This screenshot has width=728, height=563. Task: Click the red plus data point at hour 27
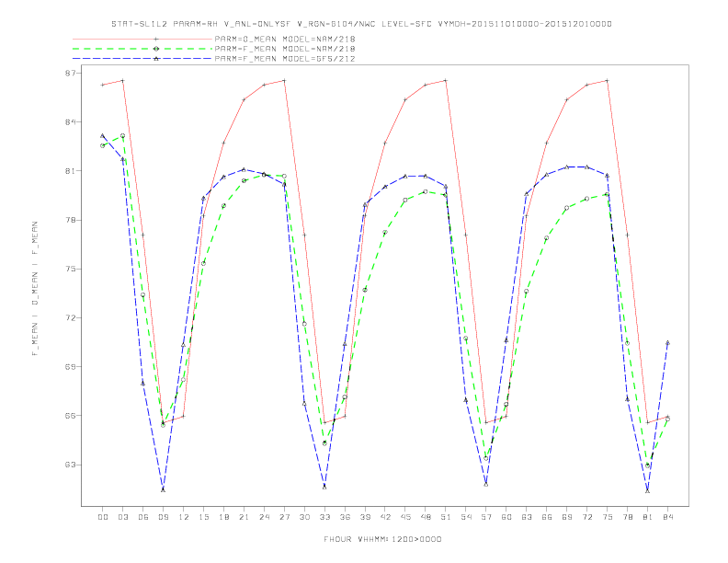284,81
